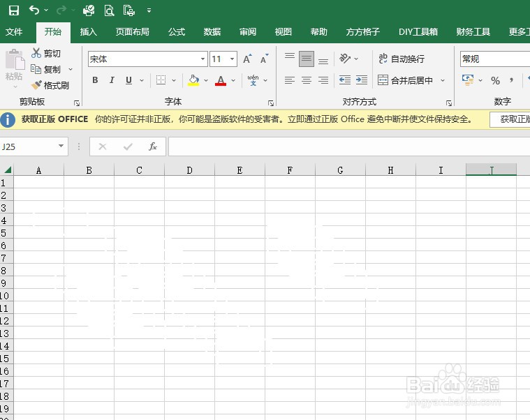Open the print preview icon in quick access toolbar
The height and width of the screenshot is (420, 530).
tap(109, 10)
